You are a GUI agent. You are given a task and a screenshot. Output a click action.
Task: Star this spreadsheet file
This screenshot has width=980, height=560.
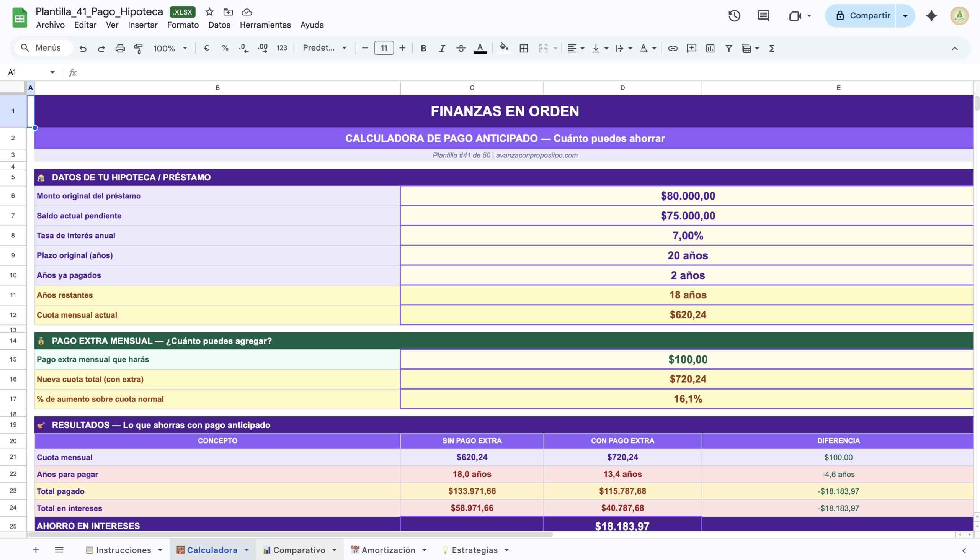click(209, 12)
